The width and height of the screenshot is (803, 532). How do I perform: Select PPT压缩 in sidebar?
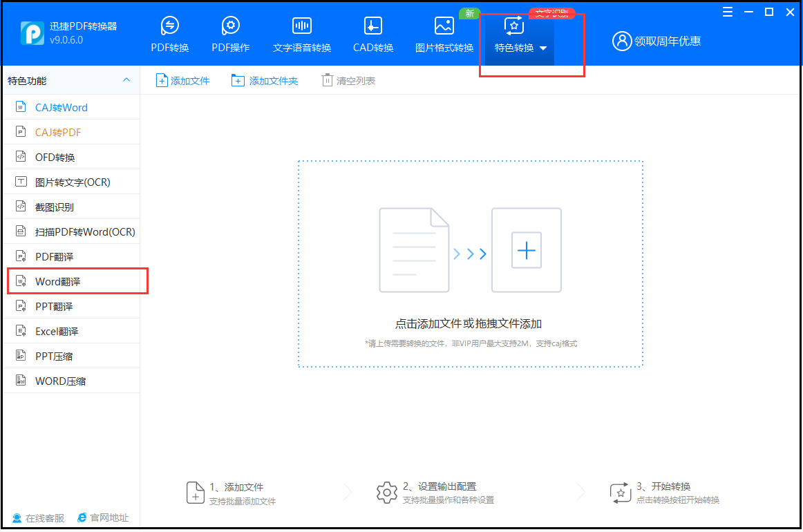[72, 356]
